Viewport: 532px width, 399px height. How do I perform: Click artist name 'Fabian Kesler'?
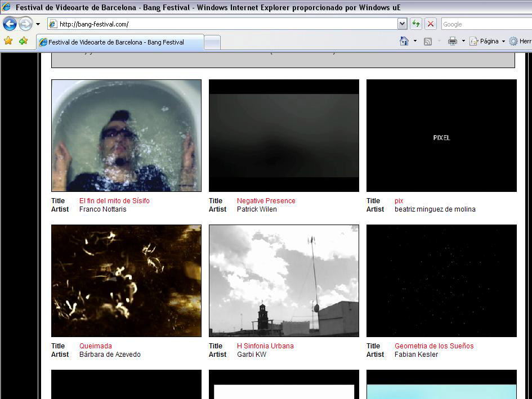416,355
